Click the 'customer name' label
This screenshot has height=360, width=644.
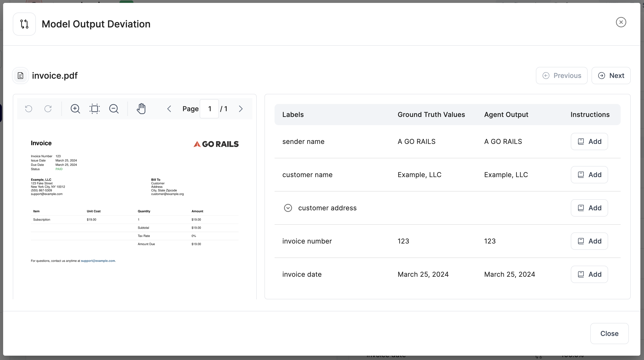coord(307,175)
